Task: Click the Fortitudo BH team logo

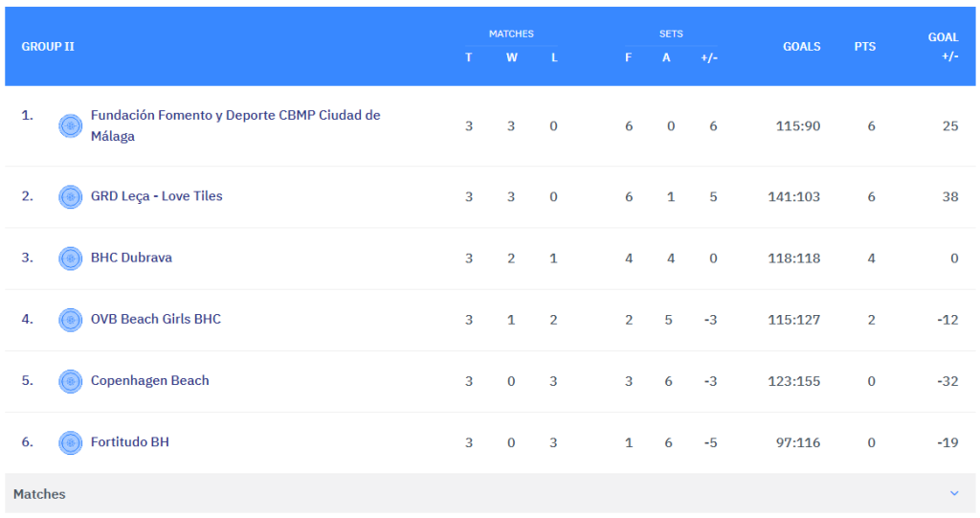Action: click(x=70, y=441)
